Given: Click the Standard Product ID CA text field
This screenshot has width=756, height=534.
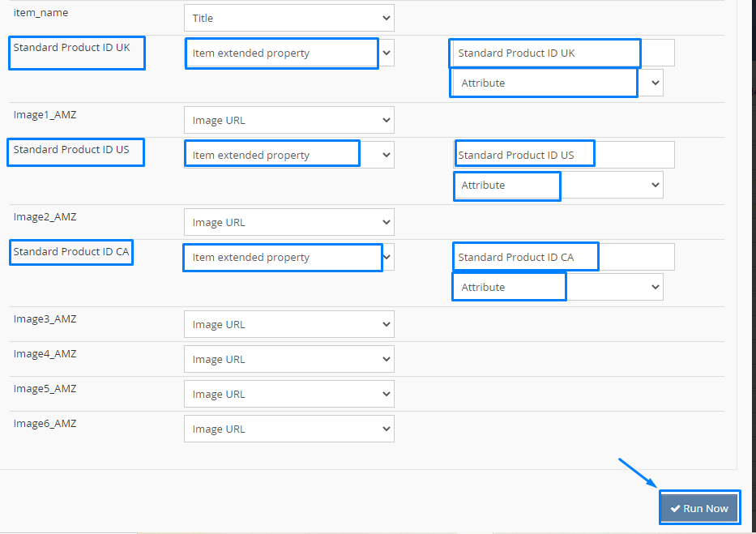Looking at the screenshot, I should (x=564, y=257).
